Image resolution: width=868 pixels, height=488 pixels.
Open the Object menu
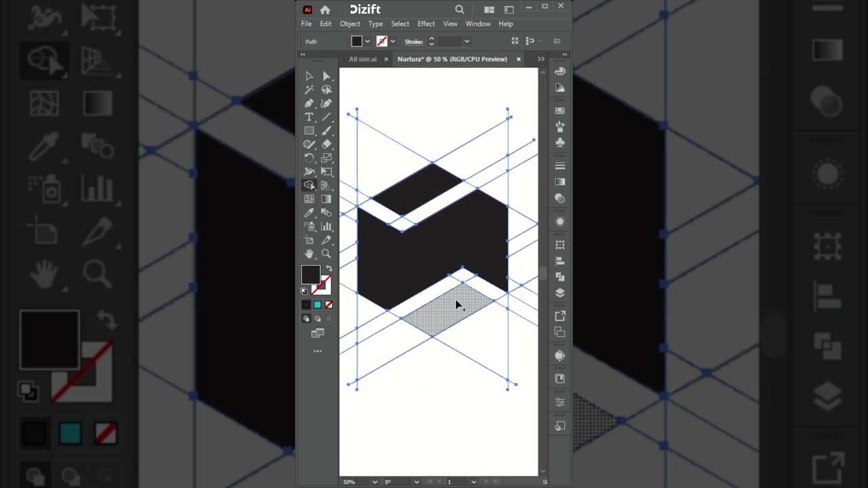click(x=350, y=24)
